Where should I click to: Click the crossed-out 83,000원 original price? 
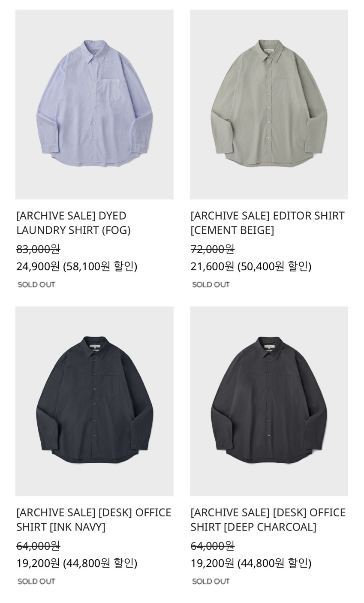point(38,249)
